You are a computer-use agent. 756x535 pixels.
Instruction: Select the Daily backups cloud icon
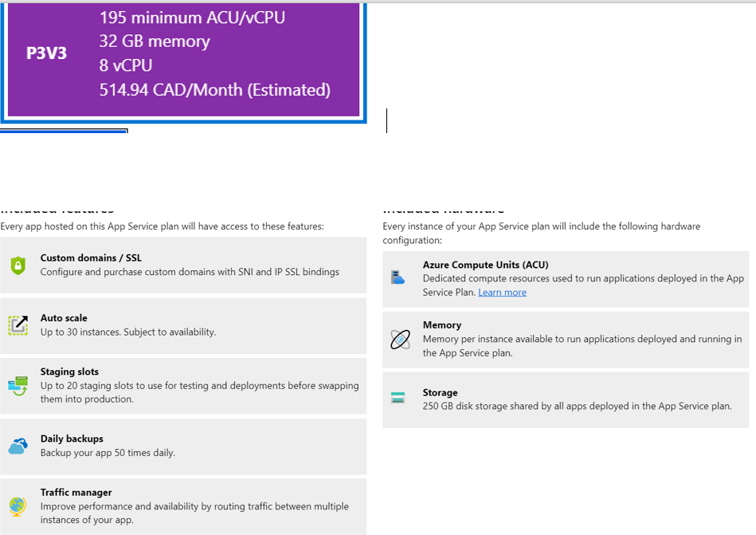pyautogui.click(x=18, y=446)
